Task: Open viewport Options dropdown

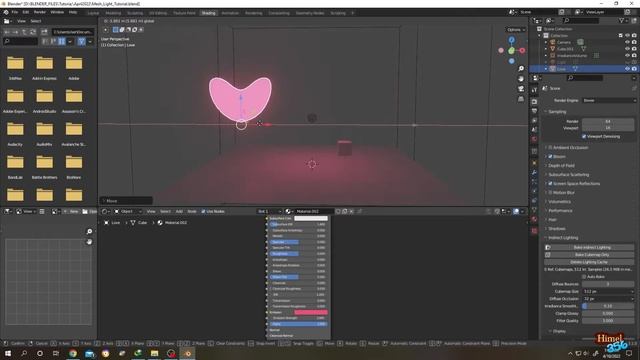Action: [x=516, y=29]
